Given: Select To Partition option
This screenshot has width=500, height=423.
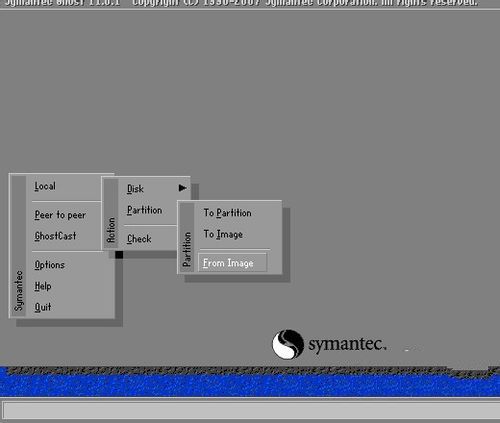Looking at the screenshot, I should [227, 213].
